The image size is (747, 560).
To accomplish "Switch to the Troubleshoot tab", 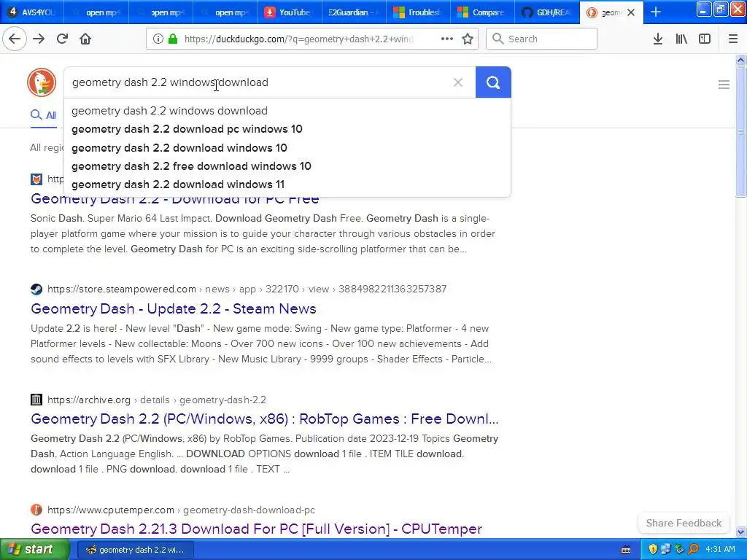I will 418,12.
